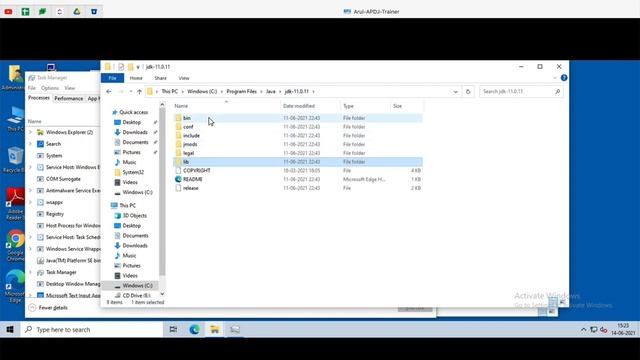Viewport: 640px width, 360px height.
Task: Go back in File Explorer navigation
Action: [x=109, y=91]
